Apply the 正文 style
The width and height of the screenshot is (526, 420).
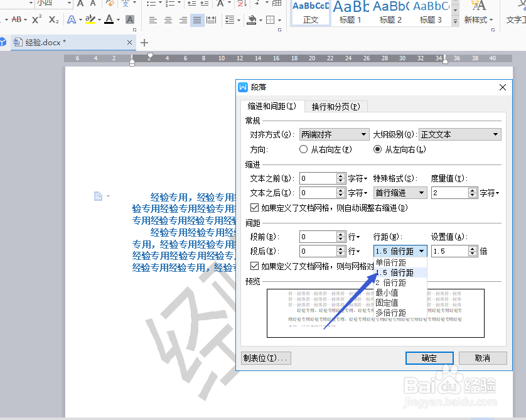pos(310,13)
